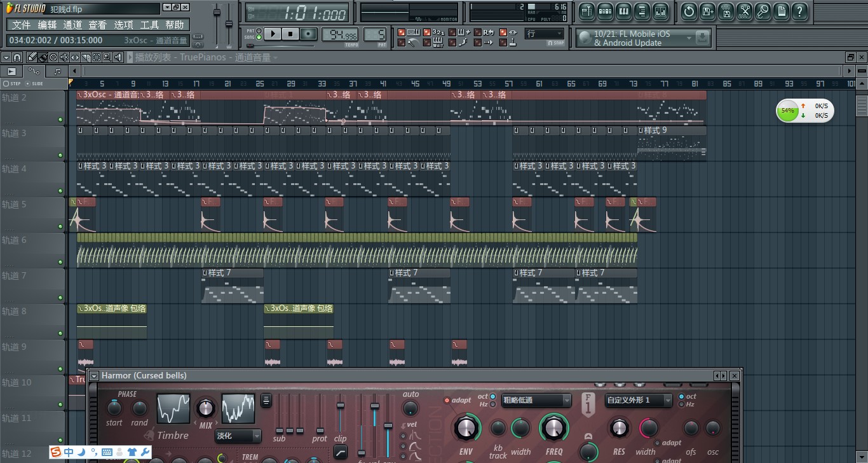The height and width of the screenshot is (463, 868).
Task: Open the step sequencer window
Action: point(605,11)
